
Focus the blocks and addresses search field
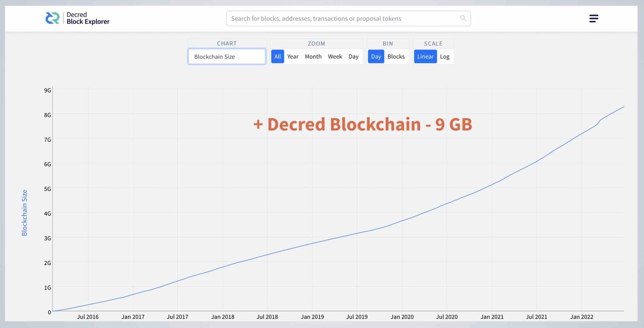pyautogui.click(x=348, y=18)
